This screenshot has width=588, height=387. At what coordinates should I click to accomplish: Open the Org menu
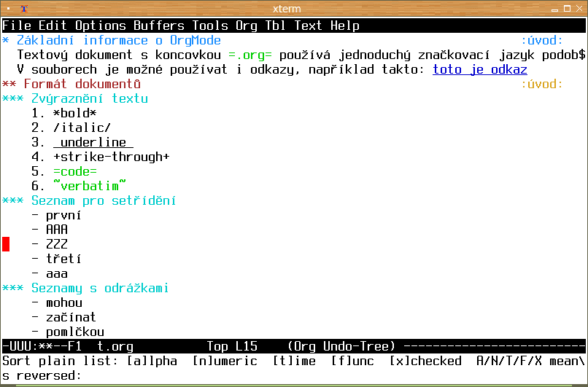pos(247,26)
